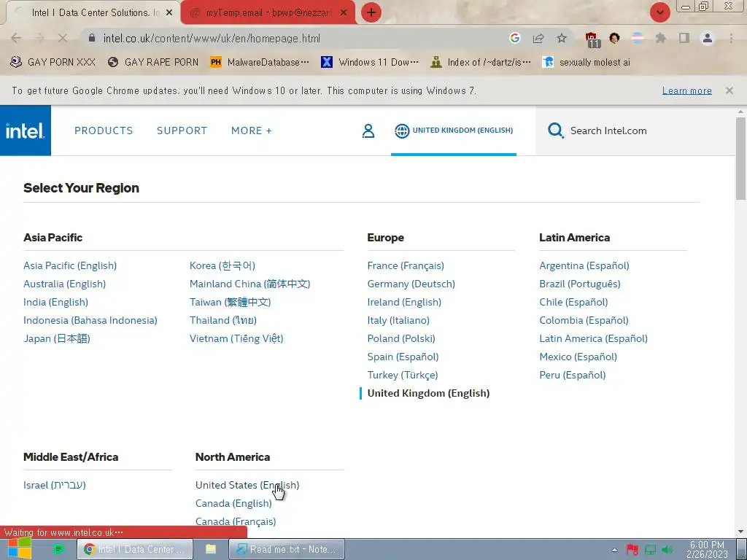Select Argentina (Español) region
The height and width of the screenshot is (560, 747).
[584, 265]
